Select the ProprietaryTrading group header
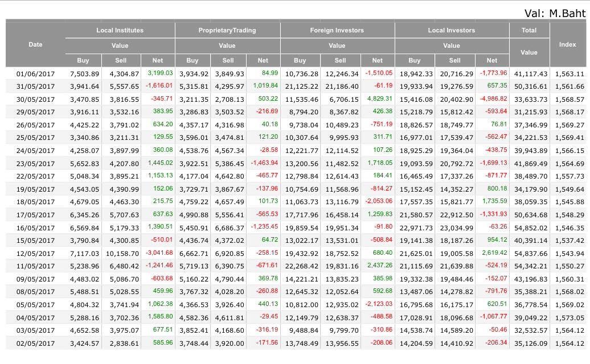The width and height of the screenshot is (590, 364). click(x=227, y=30)
